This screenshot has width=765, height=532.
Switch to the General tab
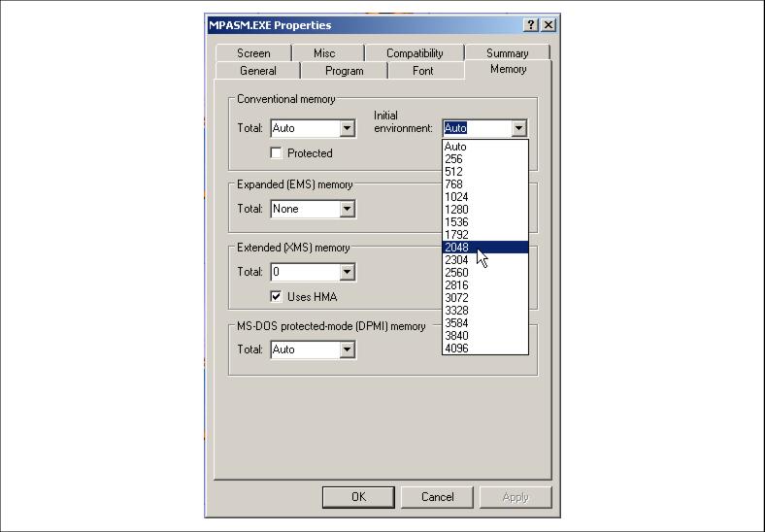(x=257, y=70)
